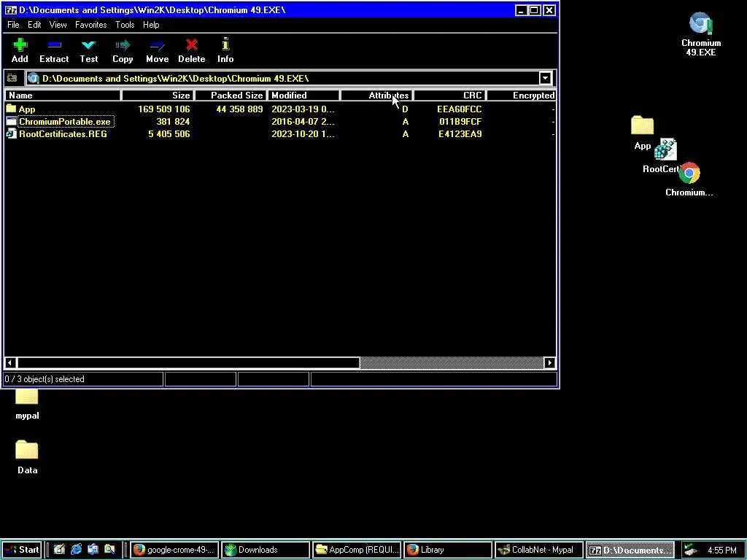Open the Start menu
This screenshot has width=747, height=560.
coord(22,550)
